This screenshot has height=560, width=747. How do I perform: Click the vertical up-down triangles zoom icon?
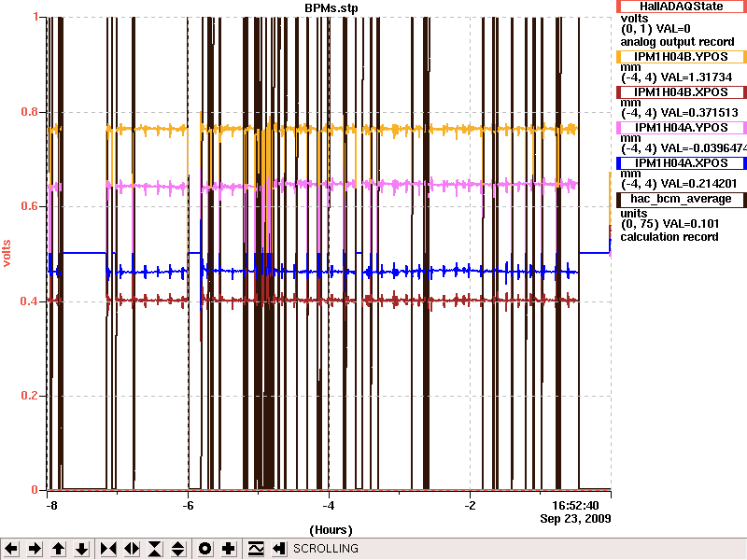[x=178, y=549]
